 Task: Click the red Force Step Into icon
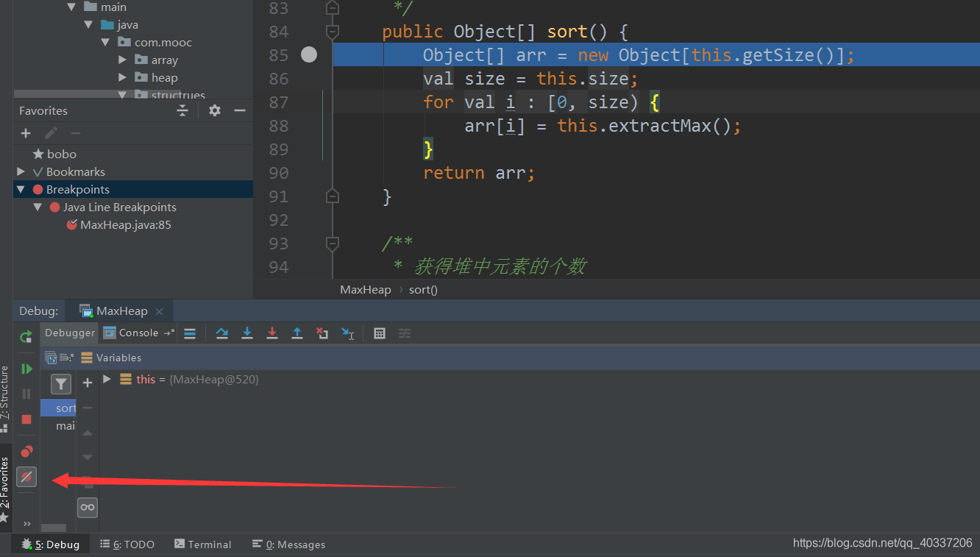click(272, 333)
